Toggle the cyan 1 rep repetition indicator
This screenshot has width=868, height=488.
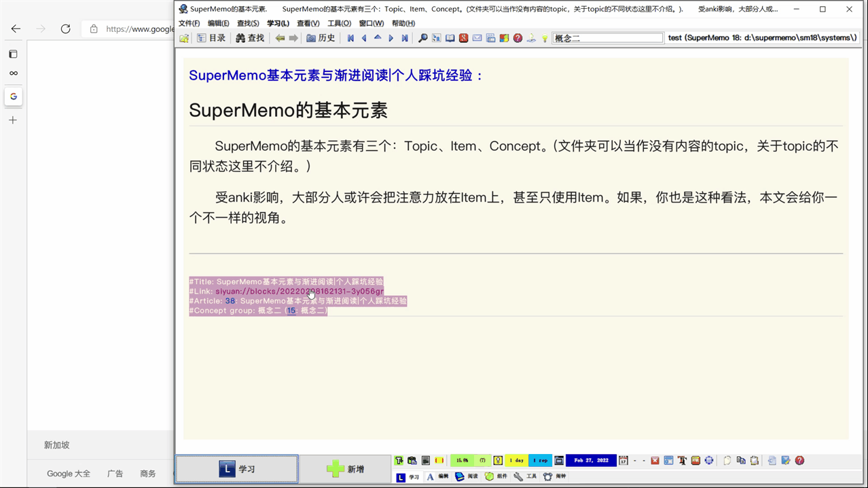[540, 460]
